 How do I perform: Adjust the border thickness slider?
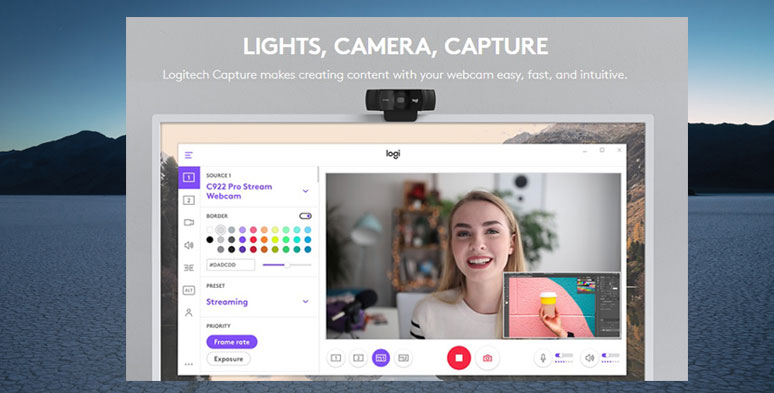click(287, 265)
